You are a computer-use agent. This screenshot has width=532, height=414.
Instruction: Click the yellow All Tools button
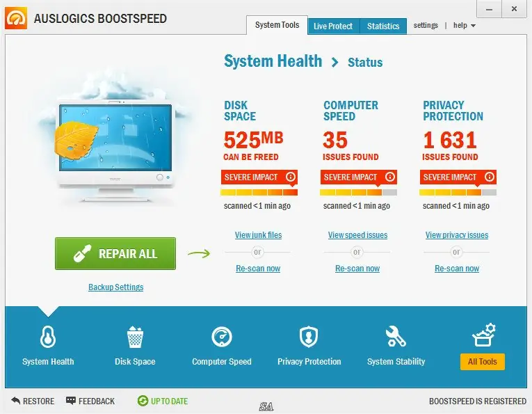pos(483,362)
